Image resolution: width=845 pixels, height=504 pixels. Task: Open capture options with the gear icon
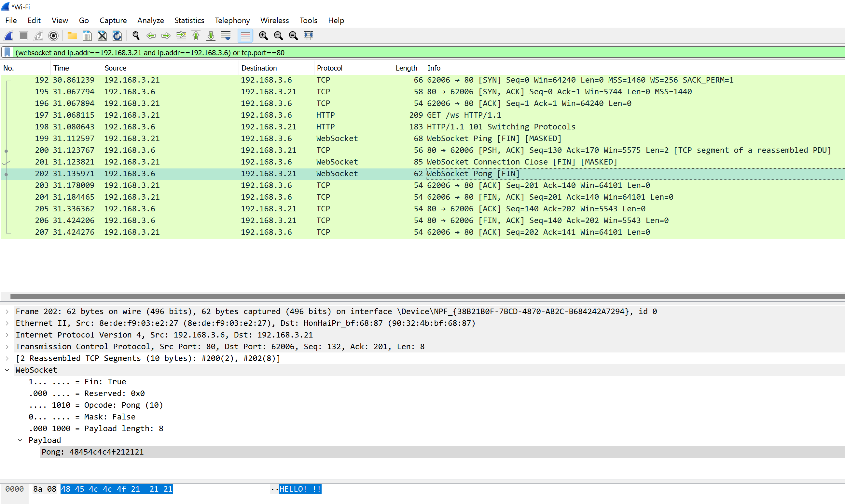(53, 36)
